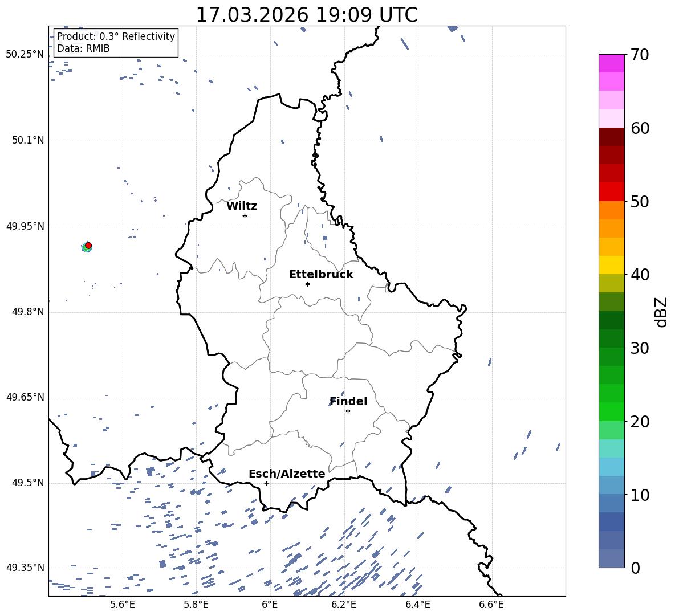Click the Data: RMIB text
The width and height of the screenshot is (675, 616).
pos(83,48)
